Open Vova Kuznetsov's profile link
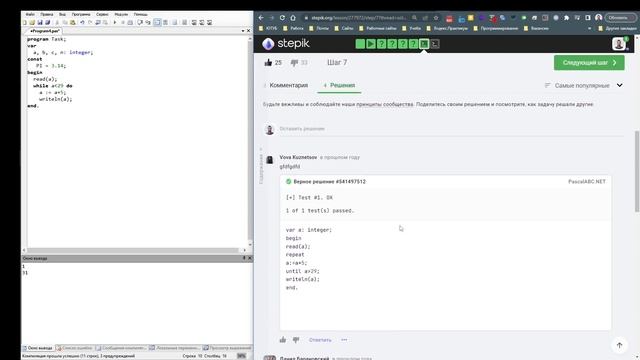The height and width of the screenshot is (360, 640). pyautogui.click(x=298, y=157)
